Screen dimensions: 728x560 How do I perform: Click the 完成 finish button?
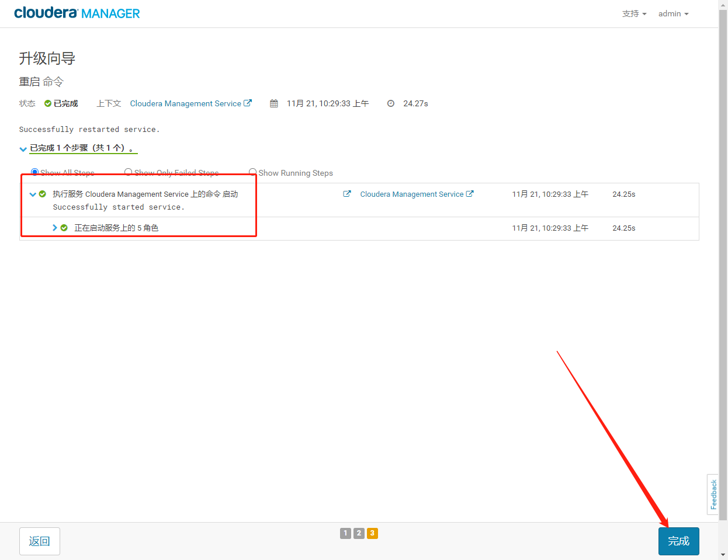(678, 541)
